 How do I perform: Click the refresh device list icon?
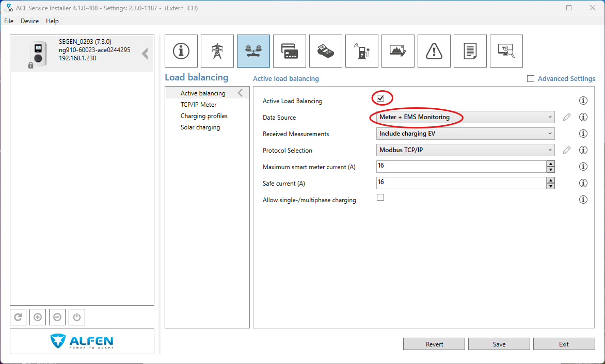[18, 317]
